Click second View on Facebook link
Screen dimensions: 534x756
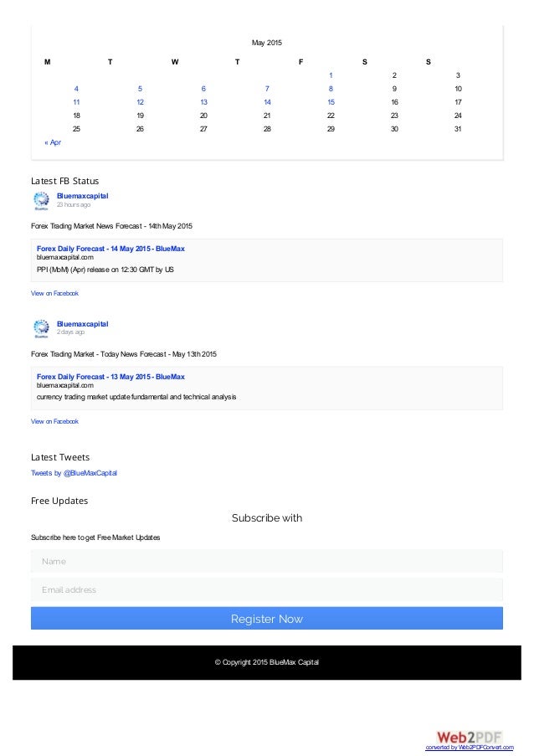point(54,421)
